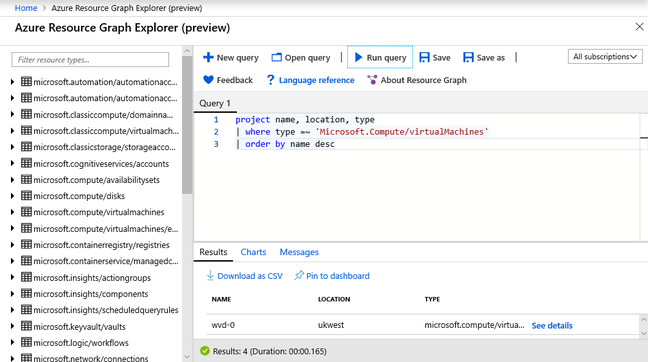The height and width of the screenshot is (362, 648).
Task: Switch to the Results tab
Action: [213, 252]
